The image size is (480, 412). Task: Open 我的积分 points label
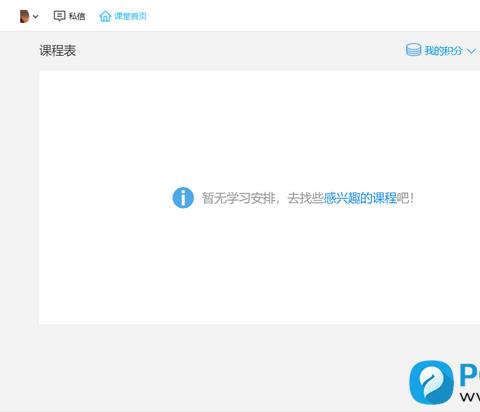[443, 51]
